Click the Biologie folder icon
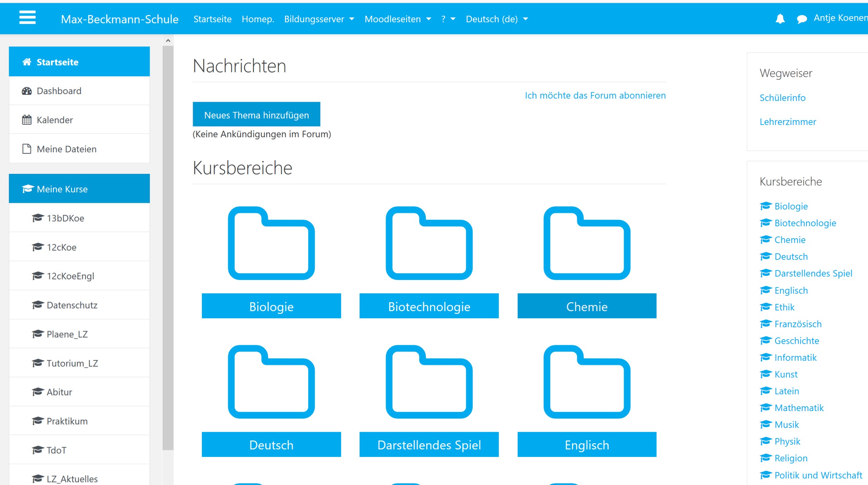Viewport: 868px width, 485px height. [271, 243]
